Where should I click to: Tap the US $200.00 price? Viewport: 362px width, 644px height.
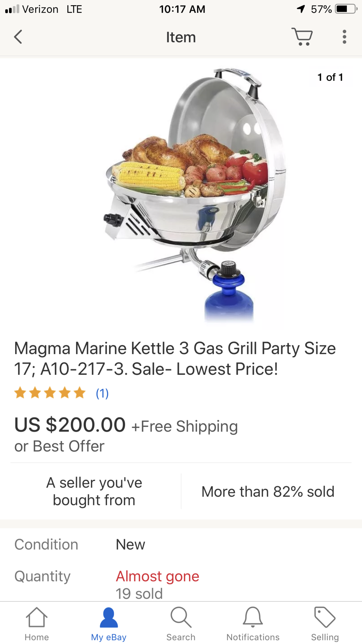click(70, 425)
